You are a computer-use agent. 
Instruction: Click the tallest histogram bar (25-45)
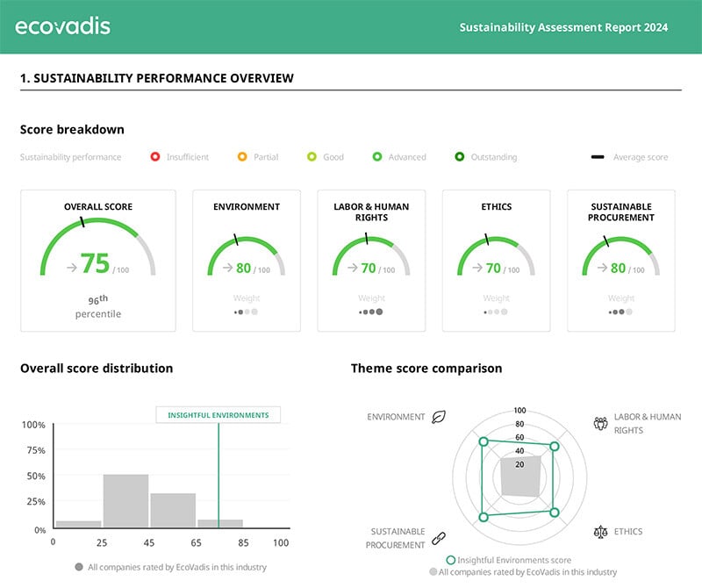coord(125,500)
